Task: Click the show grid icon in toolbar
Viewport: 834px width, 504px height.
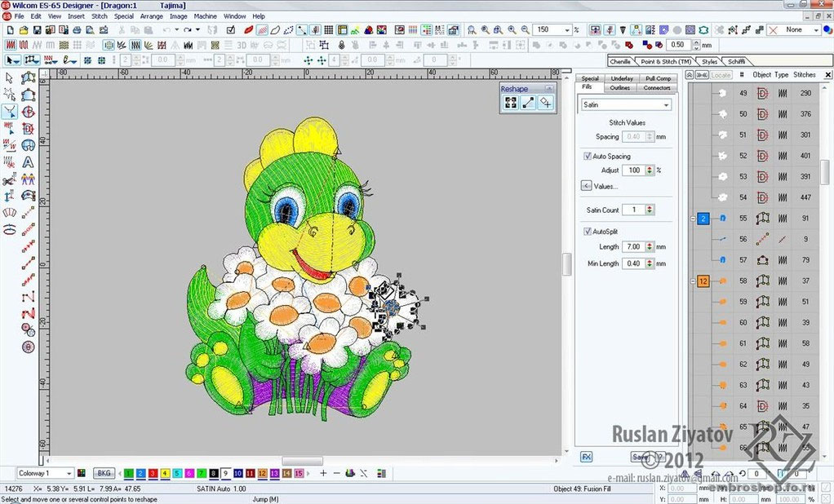Action: pos(327,29)
